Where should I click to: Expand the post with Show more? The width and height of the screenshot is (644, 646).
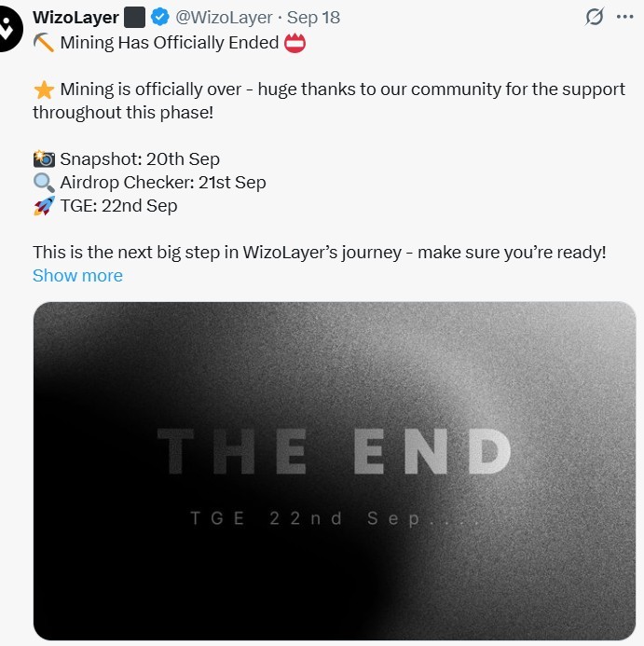coord(77,275)
